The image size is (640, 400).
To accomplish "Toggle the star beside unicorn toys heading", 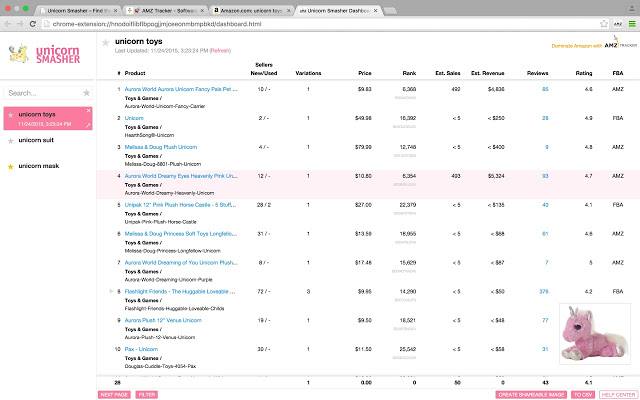I will 106,42.
